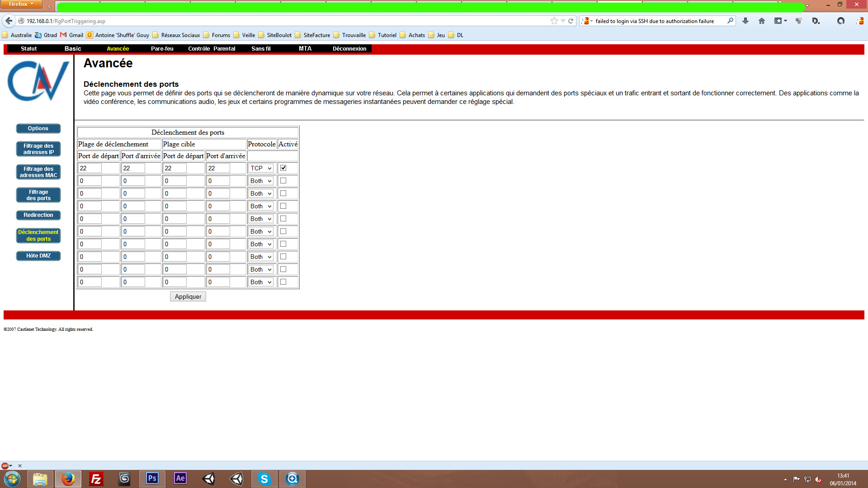Click the Déconnexion menu item
This screenshot has width=868, height=488.
[349, 49]
